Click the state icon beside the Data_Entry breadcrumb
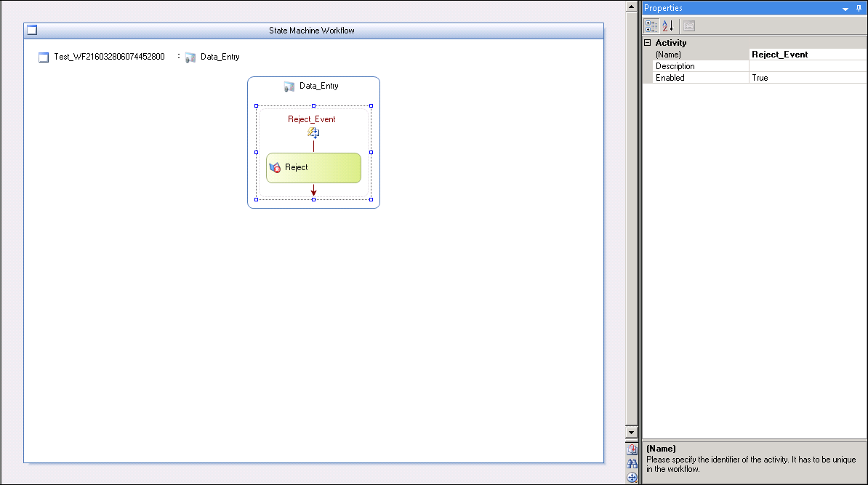Image resolution: width=868 pixels, height=485 pixels. pyautogui.click(x=190, y=57)
